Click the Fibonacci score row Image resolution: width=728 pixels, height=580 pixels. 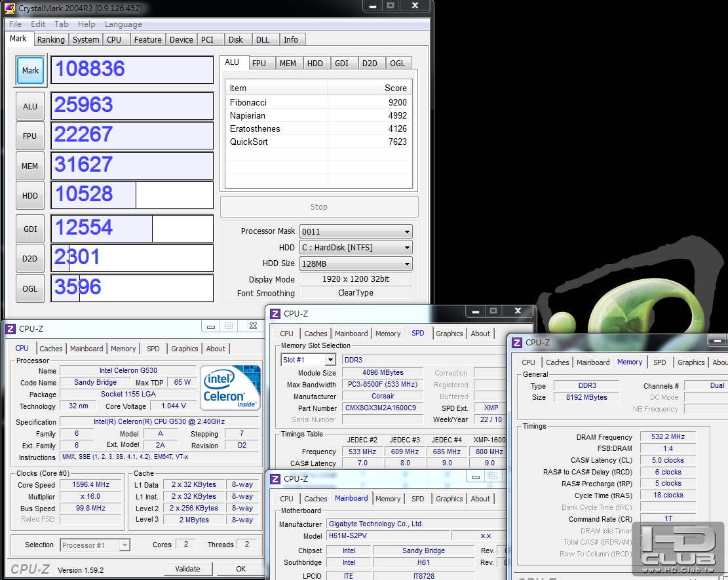[x=318, y=102]
